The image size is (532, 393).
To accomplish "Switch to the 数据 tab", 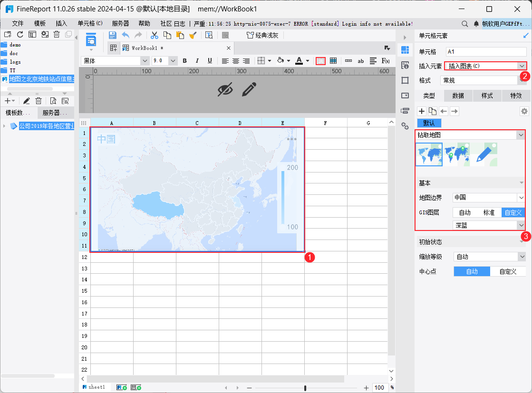I will (458, 96).
